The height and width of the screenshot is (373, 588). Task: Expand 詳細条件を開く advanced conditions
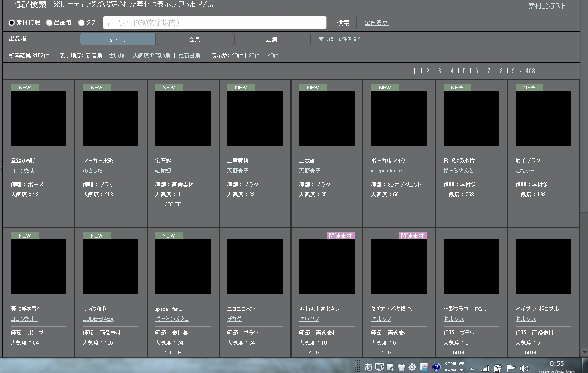click(340, 39)
